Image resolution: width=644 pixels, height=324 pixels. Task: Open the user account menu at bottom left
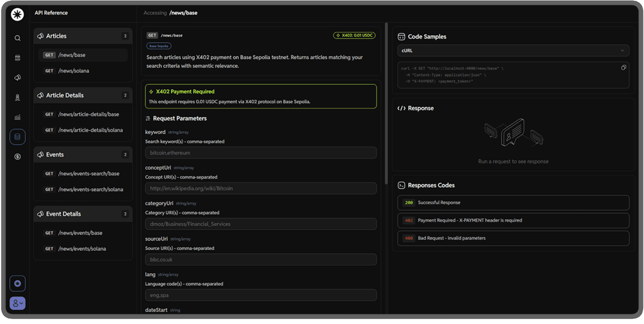point(17,303)
